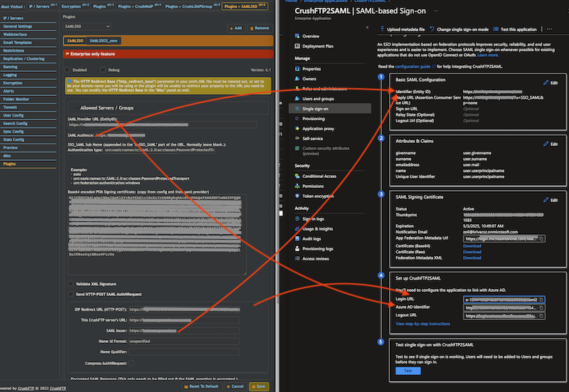The height and width of the screenshot is (392, 569).
Task: Open Provisioning logs icon
Action: pyautogui.click(x=297, y=248)
